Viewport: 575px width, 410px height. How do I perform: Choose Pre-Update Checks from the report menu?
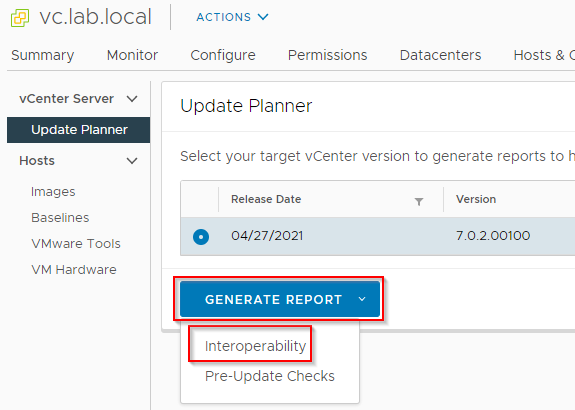click(x=270, y=376)
